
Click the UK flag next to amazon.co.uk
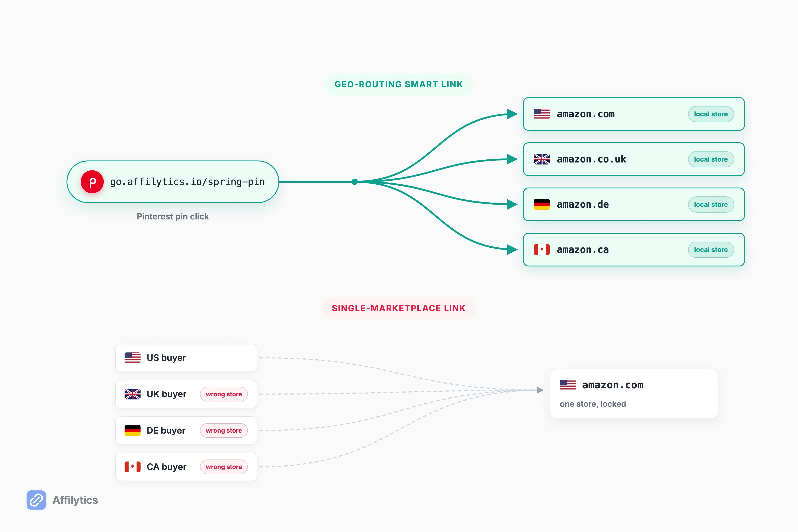(542, 159)
